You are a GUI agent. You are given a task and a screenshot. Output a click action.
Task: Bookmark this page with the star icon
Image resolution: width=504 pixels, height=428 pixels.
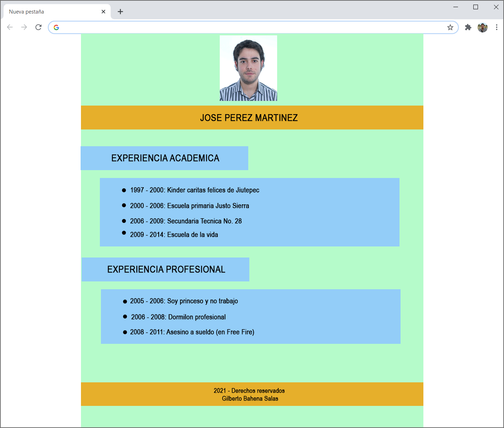(450, 27)
